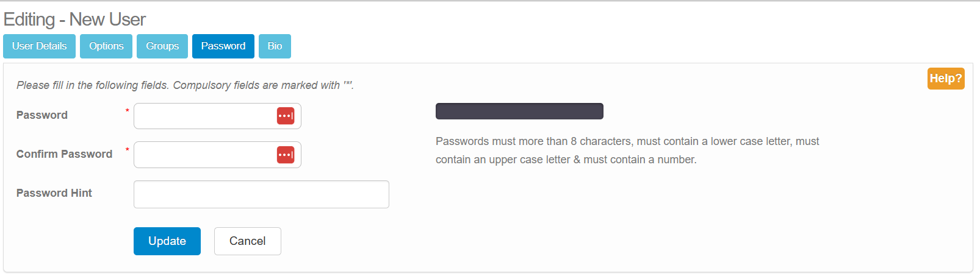980x279 pixels.
Task: Click password manager icon in Password field
Action: pyautogui.click(x=286, y=116)
